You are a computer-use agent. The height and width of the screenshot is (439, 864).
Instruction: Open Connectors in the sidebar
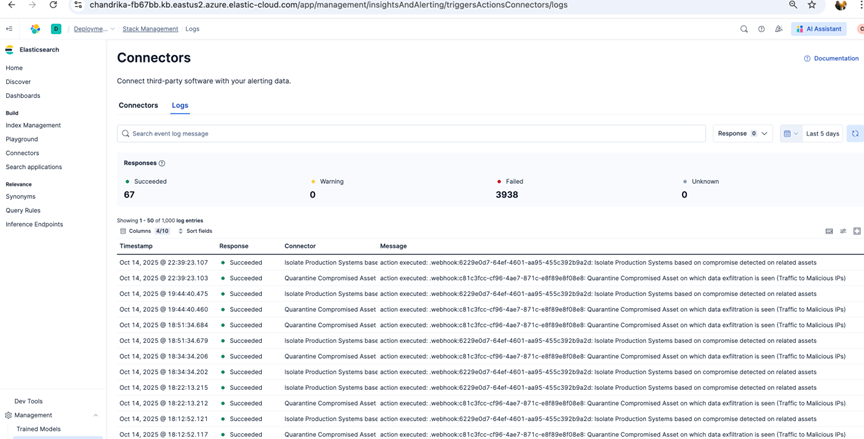pyautogui.click(x=22, y=153)
